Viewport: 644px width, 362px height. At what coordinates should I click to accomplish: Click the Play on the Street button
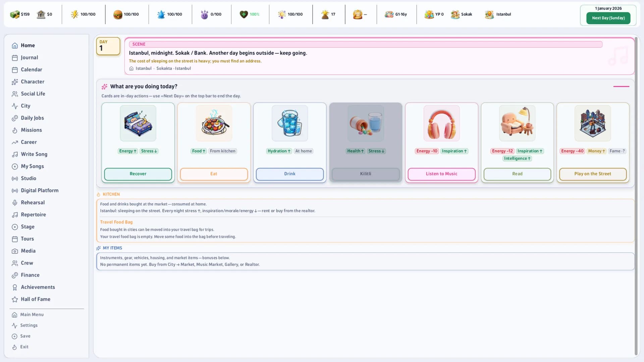[x=593, y=174]
